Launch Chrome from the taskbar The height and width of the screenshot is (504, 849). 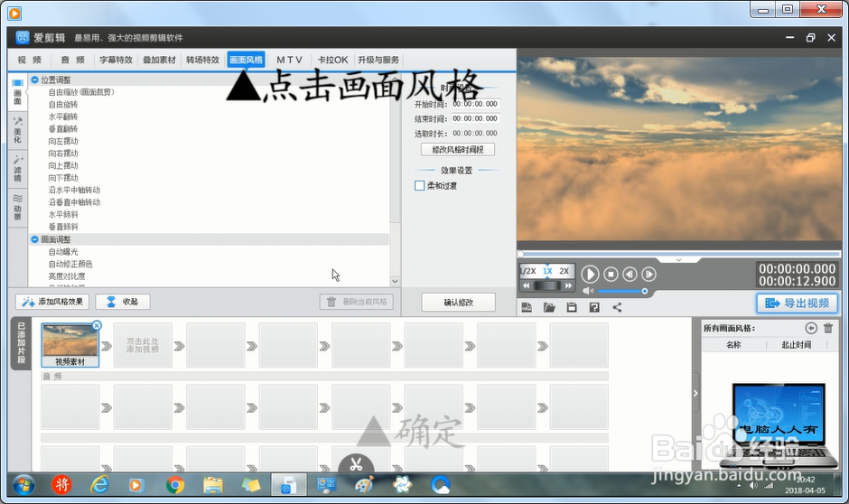tap(174, 485)
